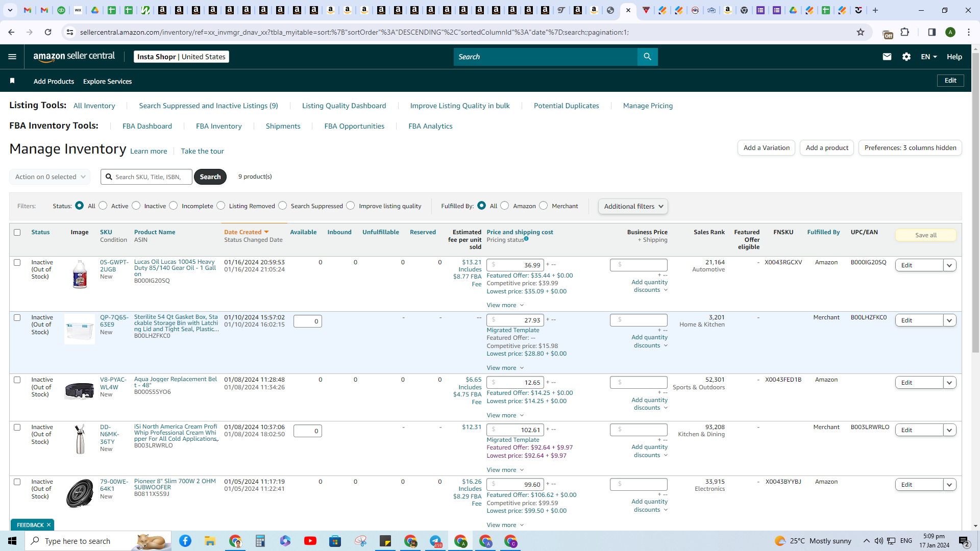Open the notification center icon
The width and height of the screenshot is (980, 551).
964,541
